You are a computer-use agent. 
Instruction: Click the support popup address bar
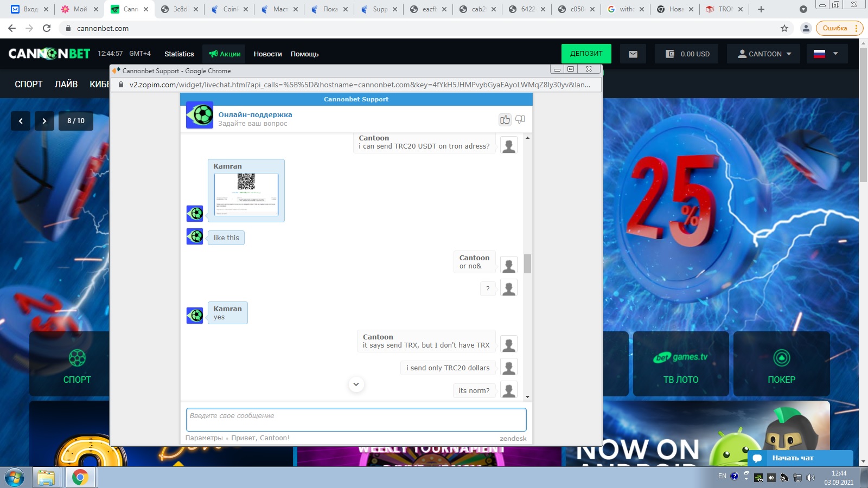(356, 85)
